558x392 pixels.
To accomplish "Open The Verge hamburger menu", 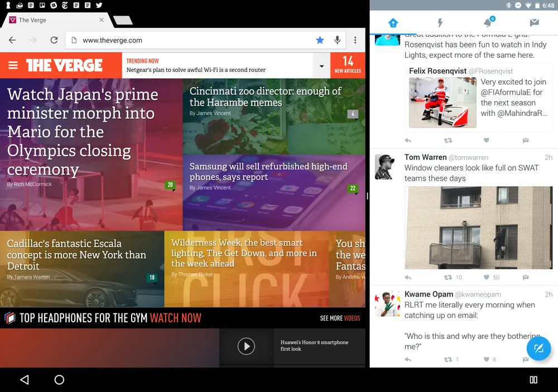I will [13, 66].
